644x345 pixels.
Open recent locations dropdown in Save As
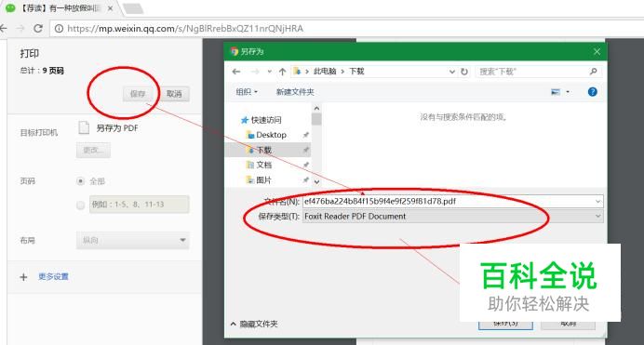pyautogui.click(x=270, y=72)
